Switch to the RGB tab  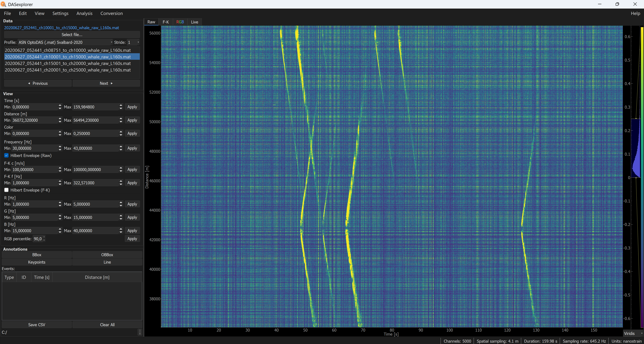180,22
